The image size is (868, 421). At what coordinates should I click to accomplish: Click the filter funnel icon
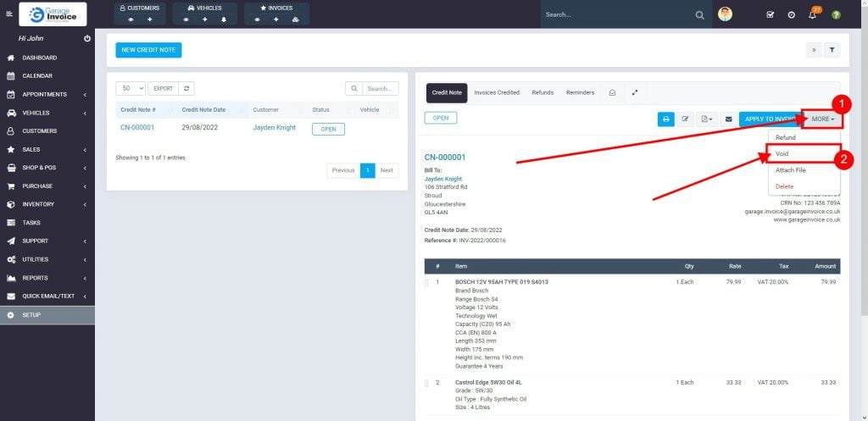[x=832, y=50]
